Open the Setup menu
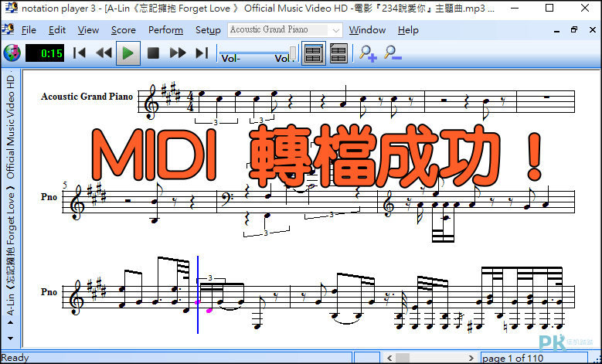The image size is (602, 364). click(208, 30)
